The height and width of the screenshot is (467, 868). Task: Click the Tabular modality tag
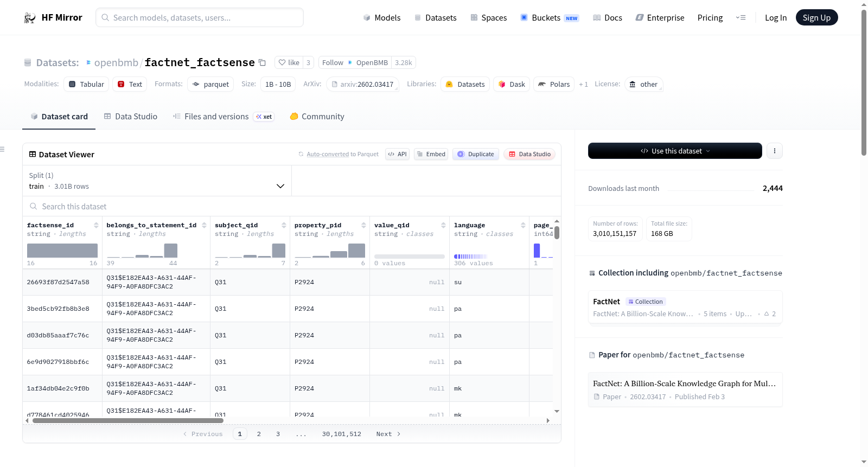(86, 84)
